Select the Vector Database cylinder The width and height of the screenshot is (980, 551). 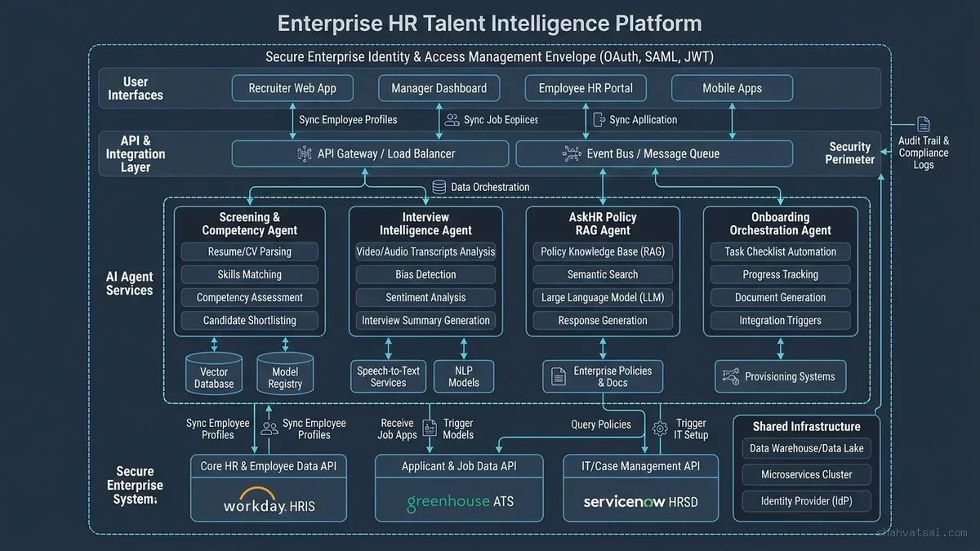[x=214, y=375]
